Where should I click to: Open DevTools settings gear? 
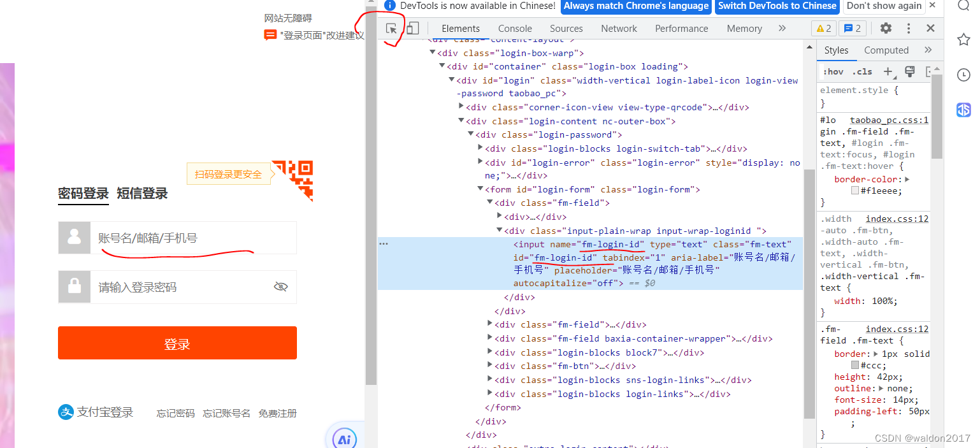[886, 28]
